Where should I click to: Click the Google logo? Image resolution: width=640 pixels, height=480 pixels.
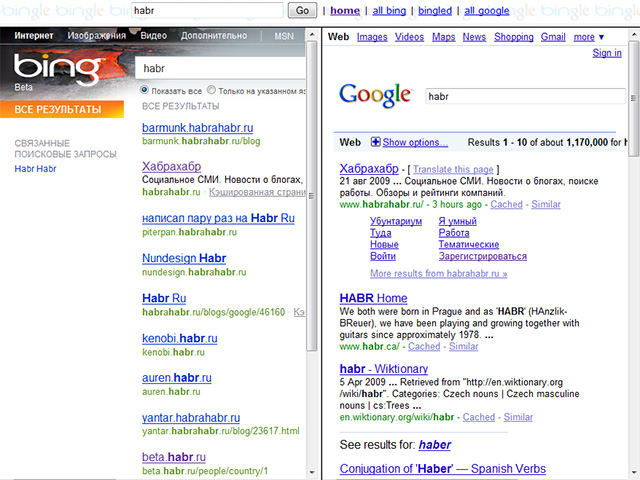(375, 95)
